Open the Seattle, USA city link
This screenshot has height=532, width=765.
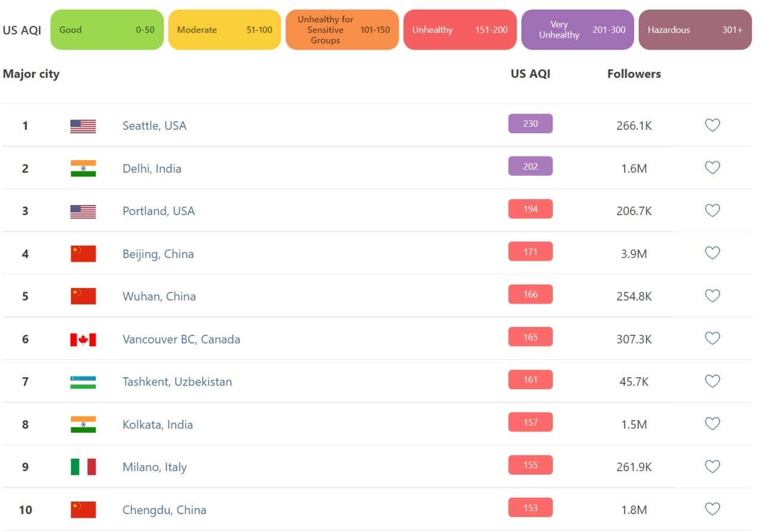154,126
